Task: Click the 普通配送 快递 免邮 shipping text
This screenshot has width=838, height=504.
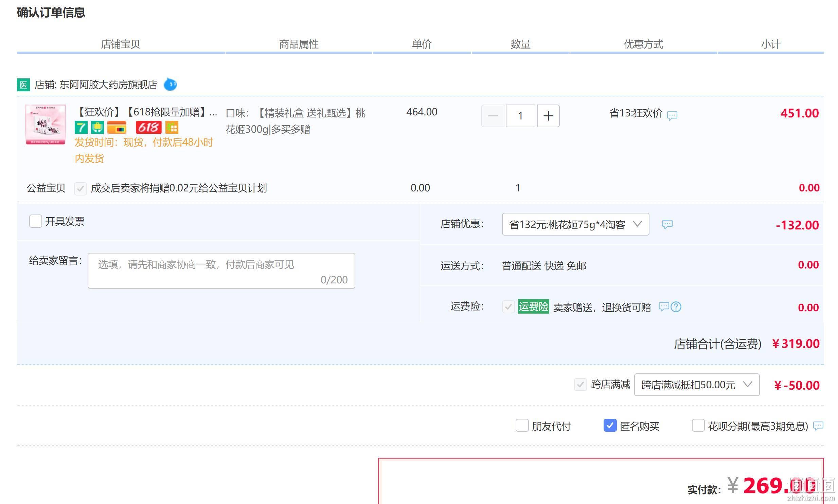Action: click(x=544, y=266)
